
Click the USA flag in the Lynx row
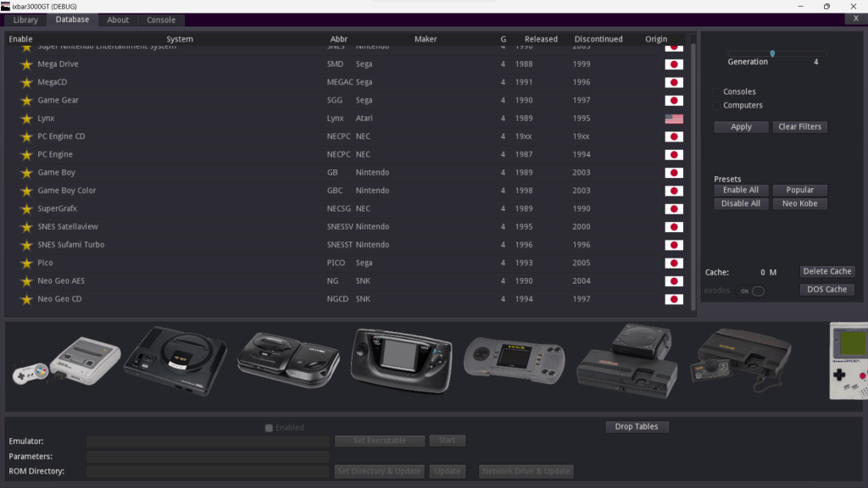click(x=674, y=119)
